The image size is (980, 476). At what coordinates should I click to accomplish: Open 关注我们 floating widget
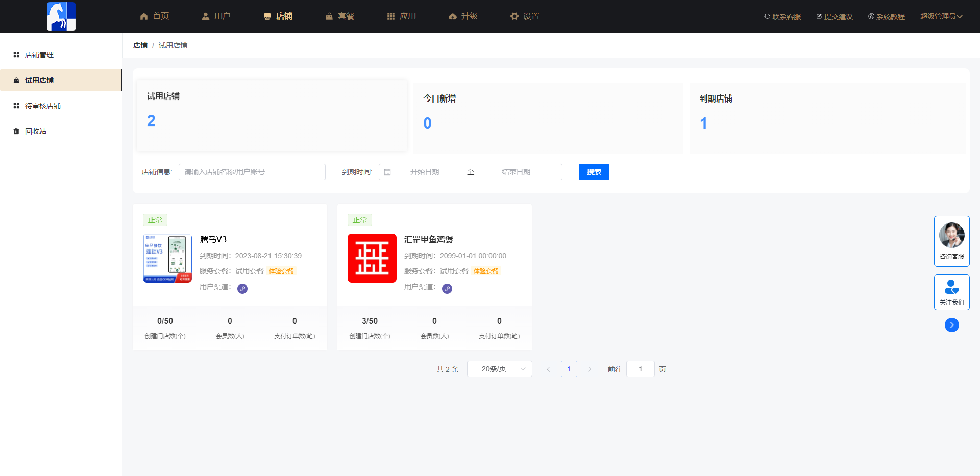tap(952, 292)
